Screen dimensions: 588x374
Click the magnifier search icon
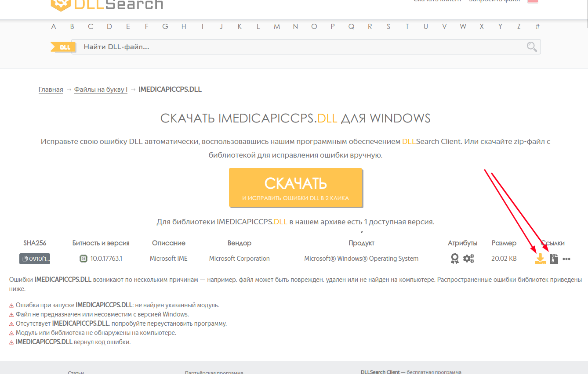(532, 47)
